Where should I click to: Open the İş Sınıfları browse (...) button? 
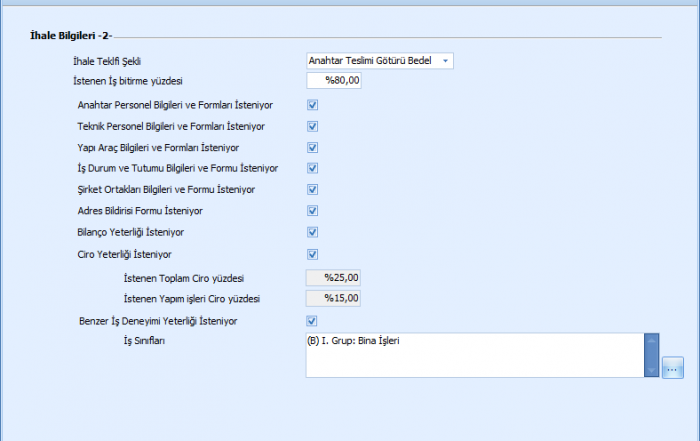672,368
